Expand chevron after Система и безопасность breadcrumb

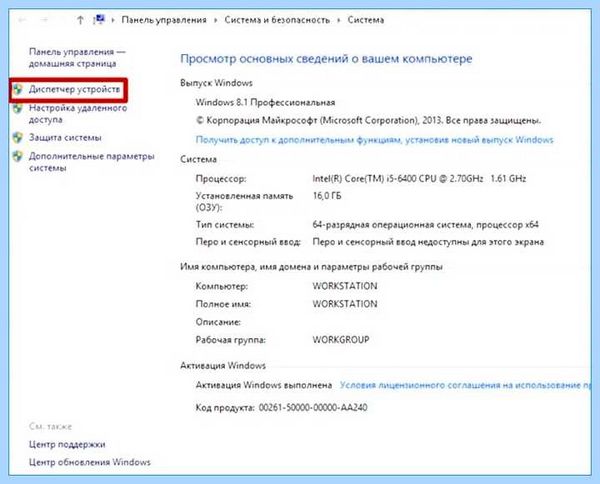click(x=339, y=20)
